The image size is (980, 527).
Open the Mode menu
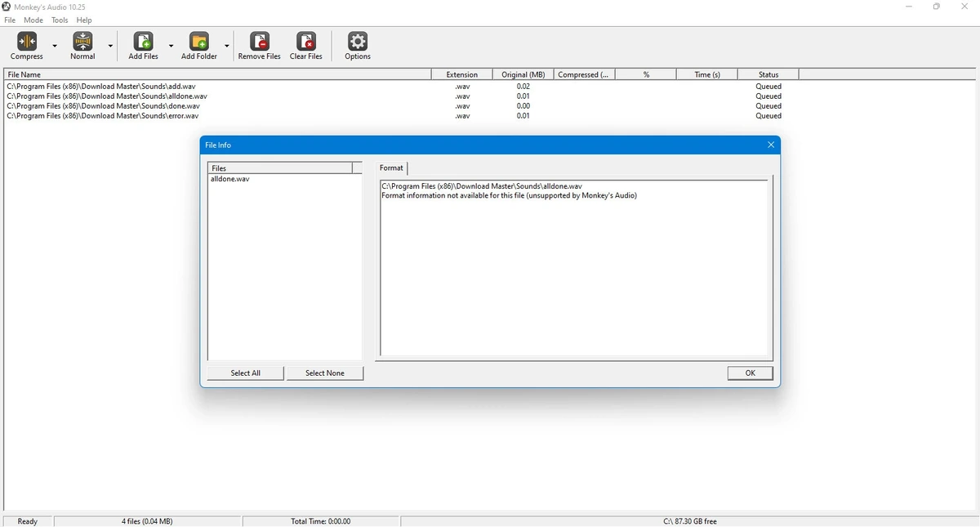(33, 20)
